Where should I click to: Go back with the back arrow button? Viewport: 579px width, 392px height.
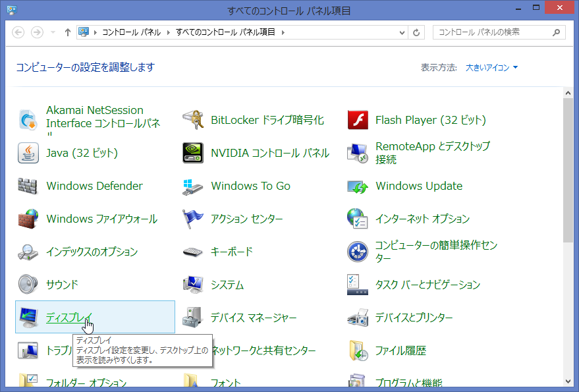pyautogui.click(x=18, y=32)
